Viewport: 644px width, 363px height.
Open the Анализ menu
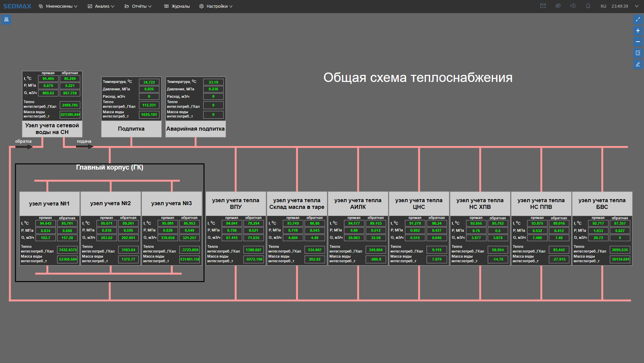click(x=101, y=6)
